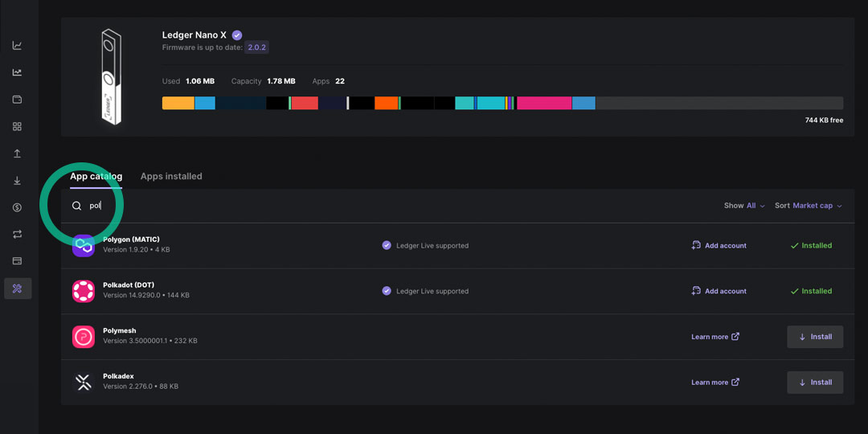
Task: Click the verified badge beside Ledger Nano X
Action: (x=237, y=35)
